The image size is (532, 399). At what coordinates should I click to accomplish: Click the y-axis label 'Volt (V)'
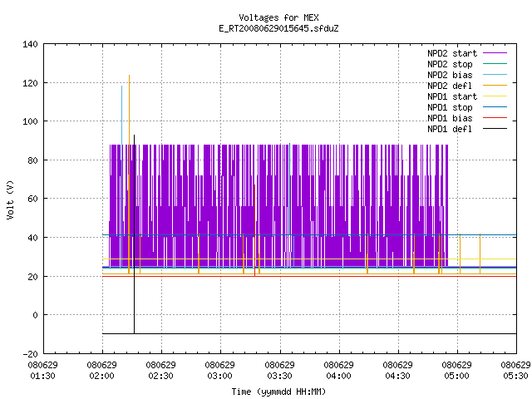click(11, 199)
